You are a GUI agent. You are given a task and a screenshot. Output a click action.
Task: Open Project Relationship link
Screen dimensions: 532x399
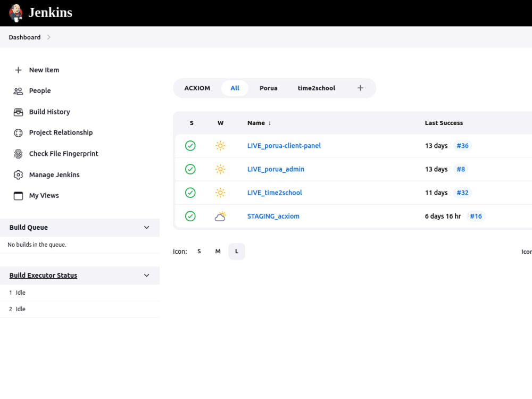coord(61,132)
